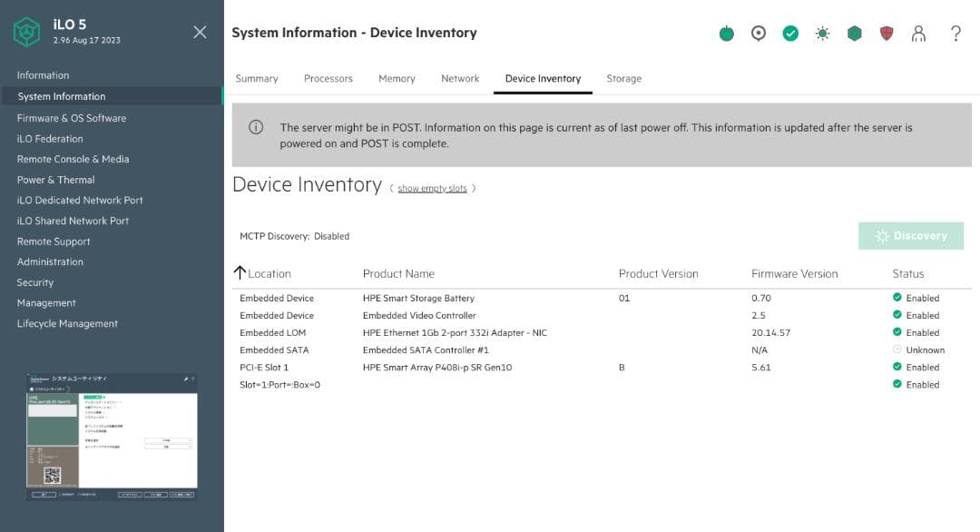Click the help question mark icon

tap(955, 34)
